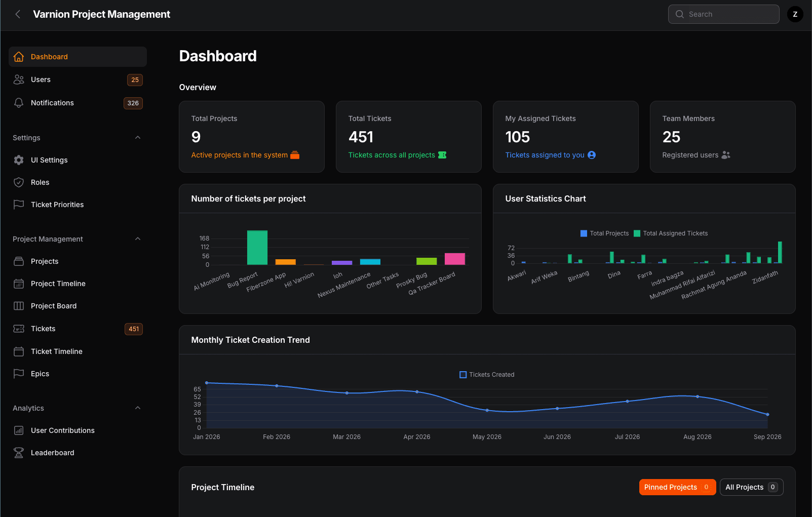Viewport: 812px width, 517px height.
Task: Select the All Projects button
Action: [751, 487]
